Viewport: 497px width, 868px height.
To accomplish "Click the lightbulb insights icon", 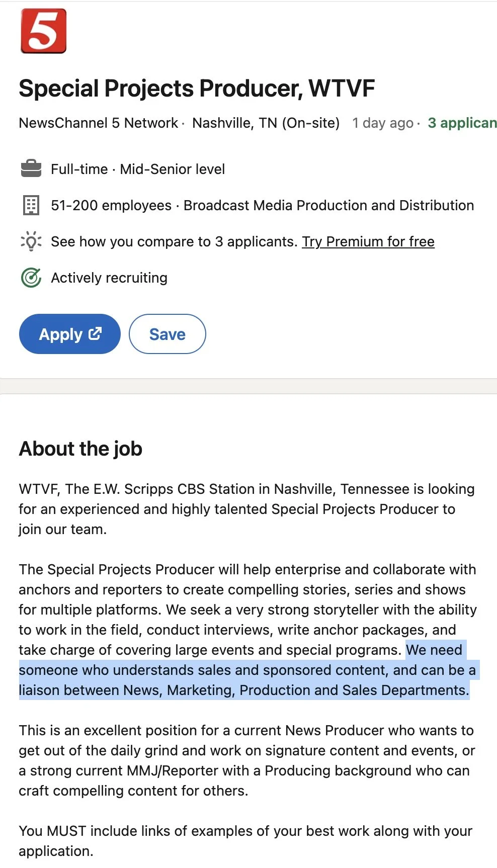I will coord(31,241).
